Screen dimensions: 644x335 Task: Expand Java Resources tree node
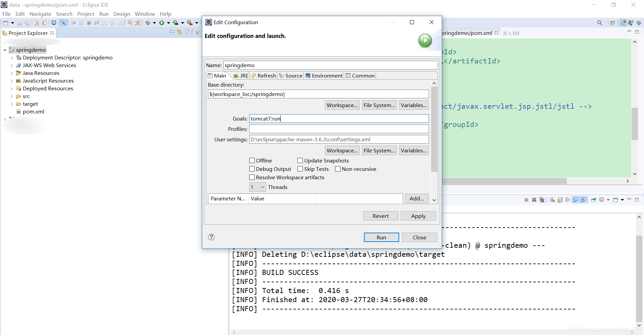[x=12, y=73]
